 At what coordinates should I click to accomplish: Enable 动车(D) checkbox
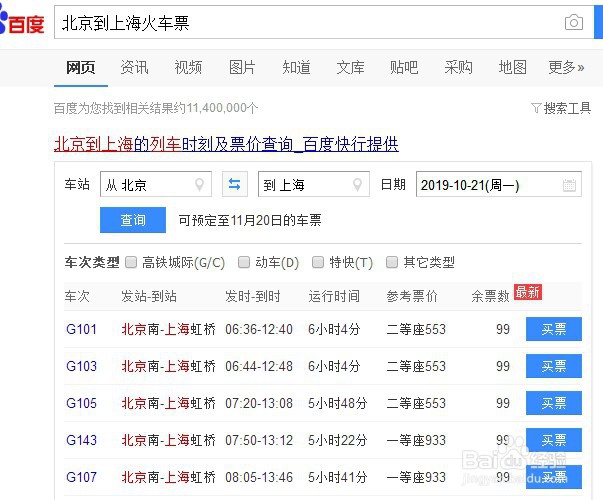pos(244,262)
